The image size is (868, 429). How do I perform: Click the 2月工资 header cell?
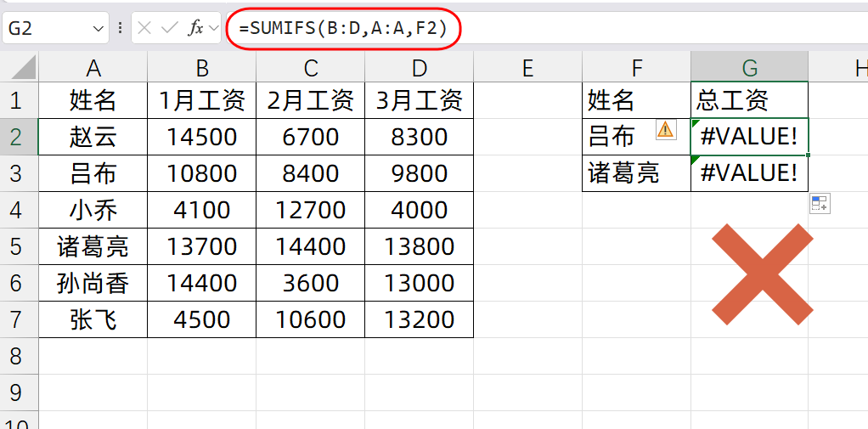[311, 99]
